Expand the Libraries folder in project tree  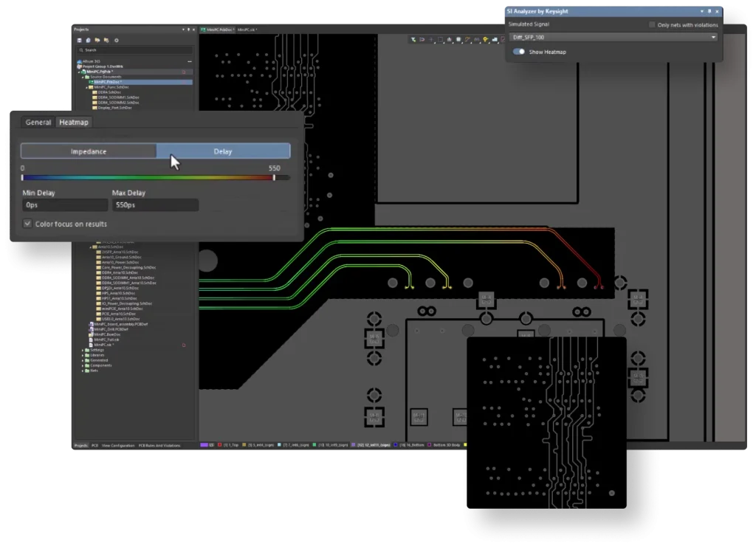[83, 355]
